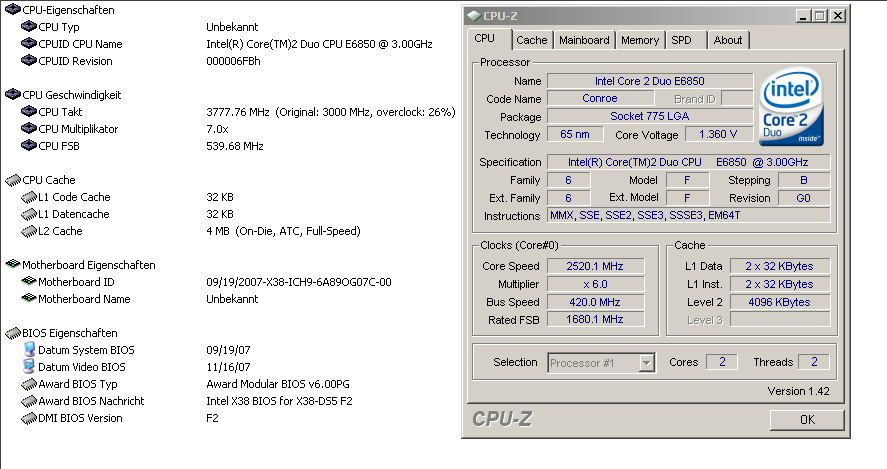This screenshot has width=887, height=469.
Task: Click the OK button in CPU-Z
Action: [x=807, y=420]
